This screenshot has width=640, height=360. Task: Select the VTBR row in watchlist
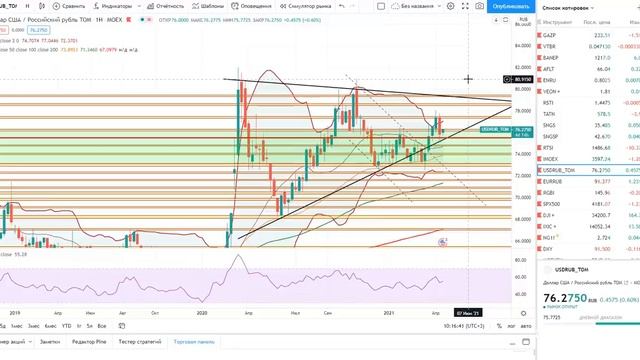pyautogui.click(x=589, y=47)
